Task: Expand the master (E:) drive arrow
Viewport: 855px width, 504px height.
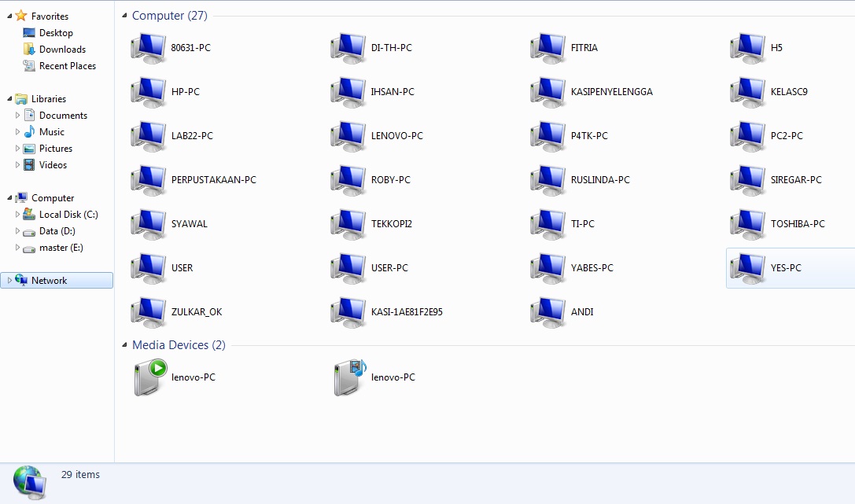Action: [x=17, y=248]
